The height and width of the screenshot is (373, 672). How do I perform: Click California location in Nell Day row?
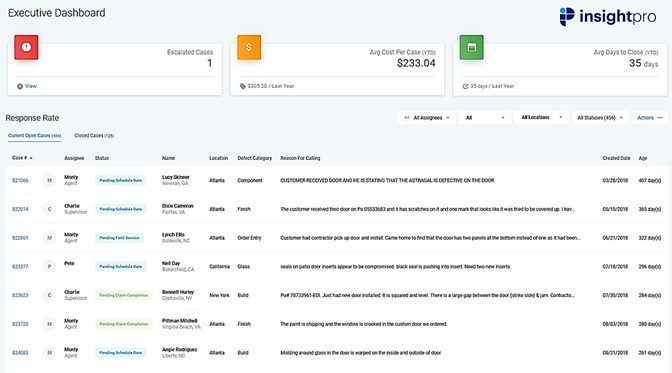tap(219, 267)
